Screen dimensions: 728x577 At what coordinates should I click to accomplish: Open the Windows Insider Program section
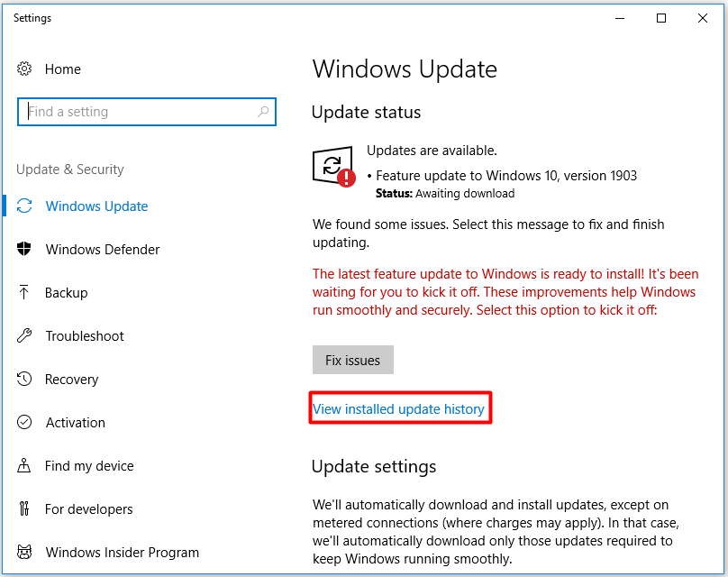tap(123, 553)
